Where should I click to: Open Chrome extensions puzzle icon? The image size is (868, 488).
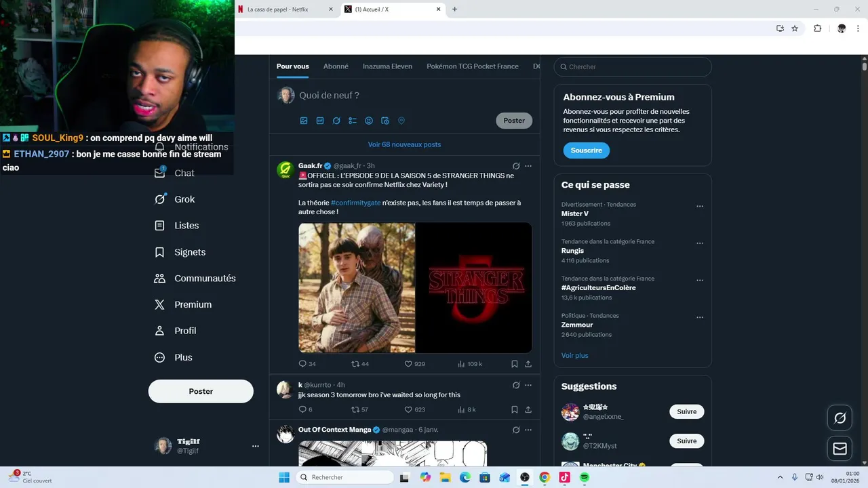pos(817,28)
